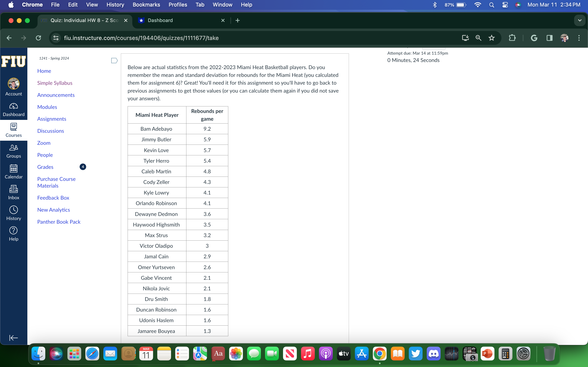Toggle the bookmark star for this page
The image size is (588, 367).
coord(491,38)
